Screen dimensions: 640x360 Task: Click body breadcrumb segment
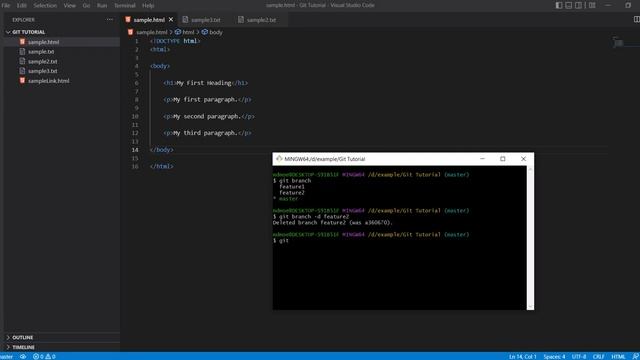coord(216,32)
